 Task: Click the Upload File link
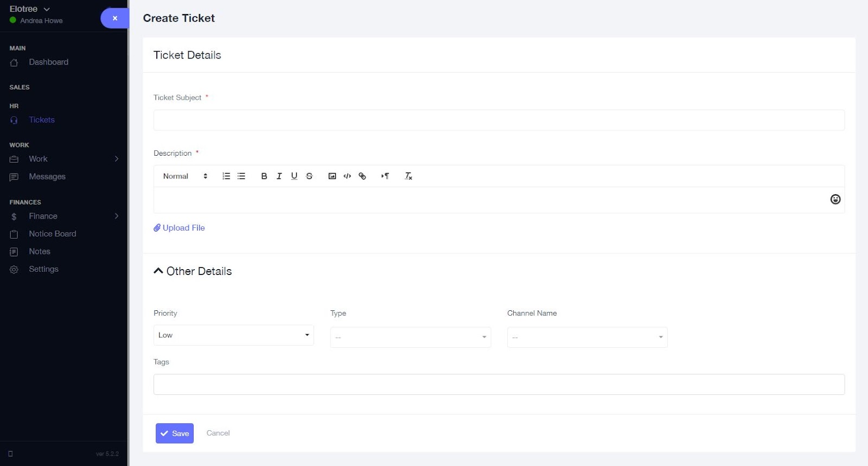coord(179,228)
